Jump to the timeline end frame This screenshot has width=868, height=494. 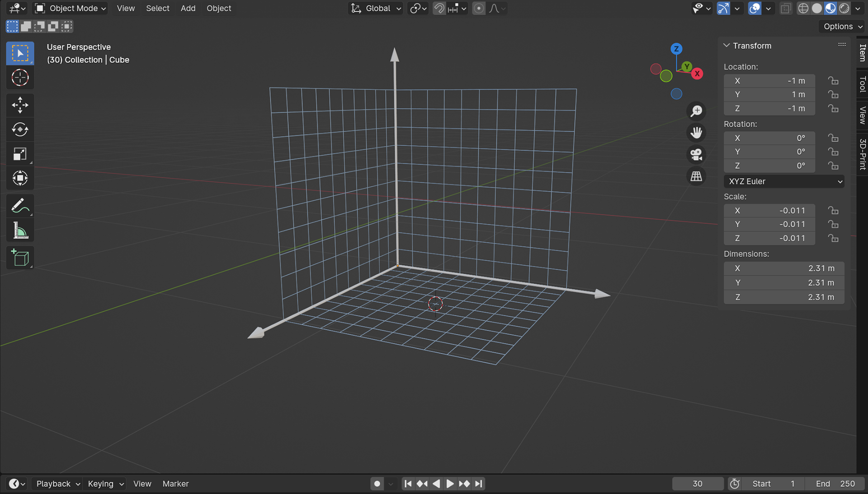478,484
